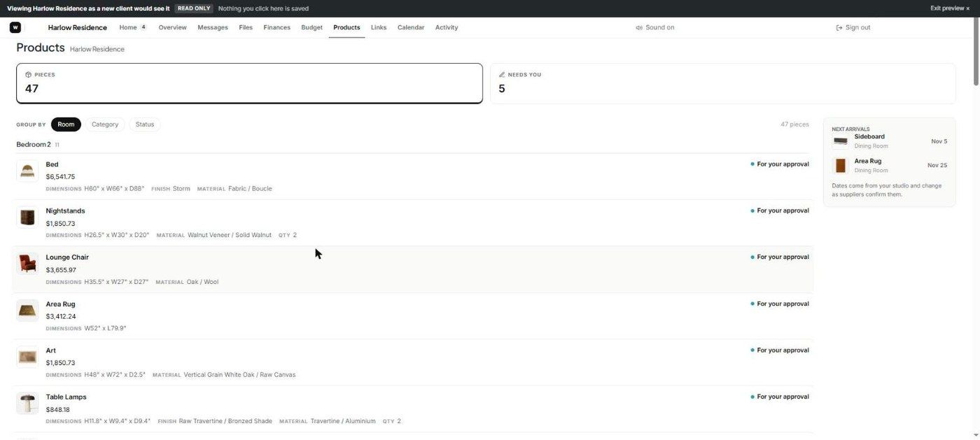980x440 pixels.
Task: Open the Finances tab
Action: coord(276,27)
